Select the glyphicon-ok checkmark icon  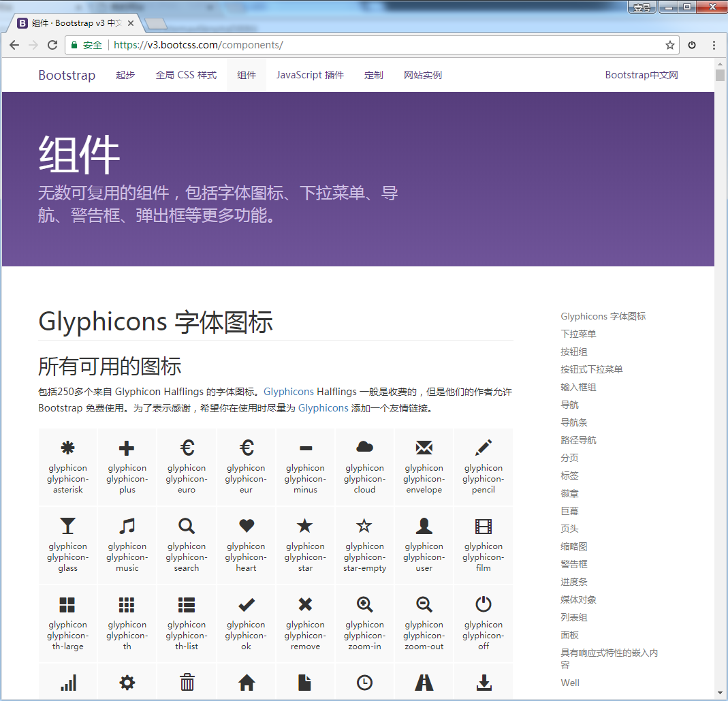[246, 604]
